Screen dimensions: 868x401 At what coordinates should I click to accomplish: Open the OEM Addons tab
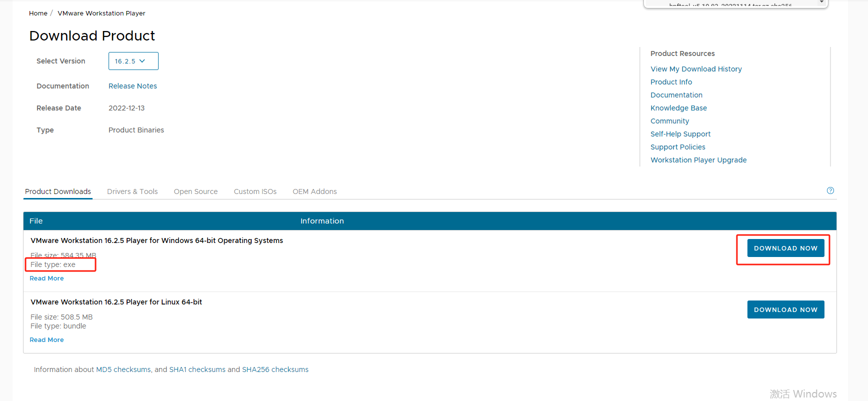315,191
